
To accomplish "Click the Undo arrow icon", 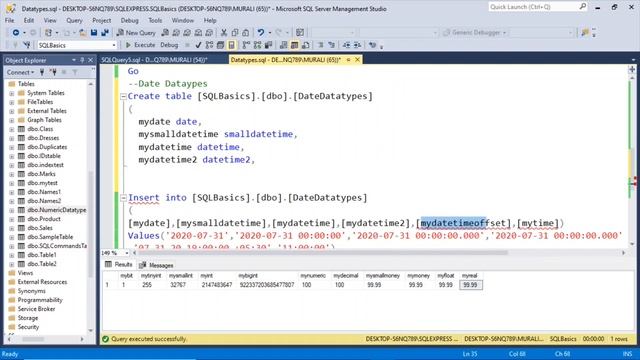I will 260,33.
